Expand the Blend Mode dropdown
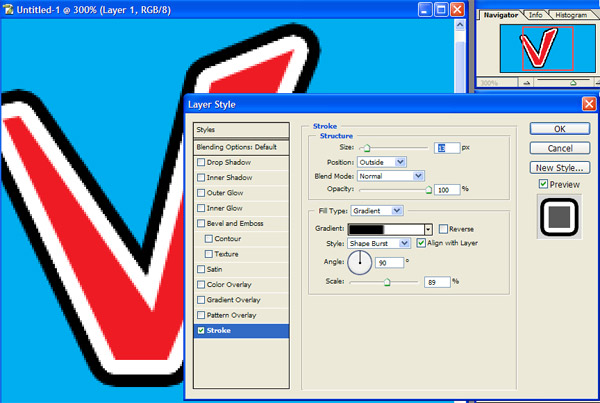The image size is (600, 403). (x=391, y=175)
